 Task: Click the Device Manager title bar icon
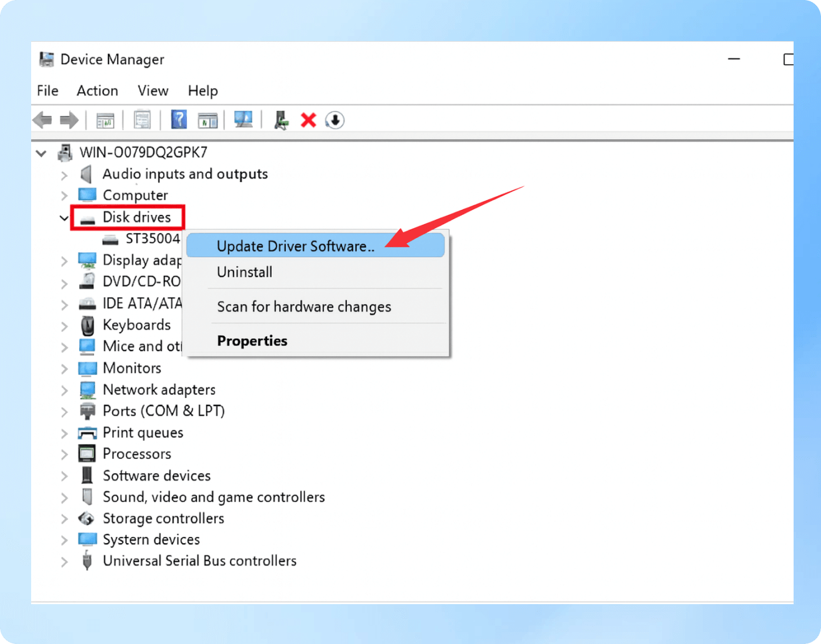(x=46, y=59)
